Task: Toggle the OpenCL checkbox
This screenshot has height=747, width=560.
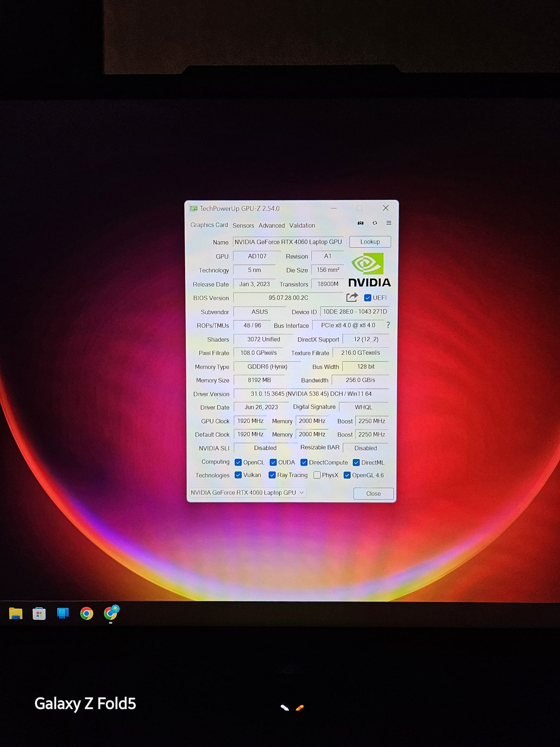Action: 238,462
